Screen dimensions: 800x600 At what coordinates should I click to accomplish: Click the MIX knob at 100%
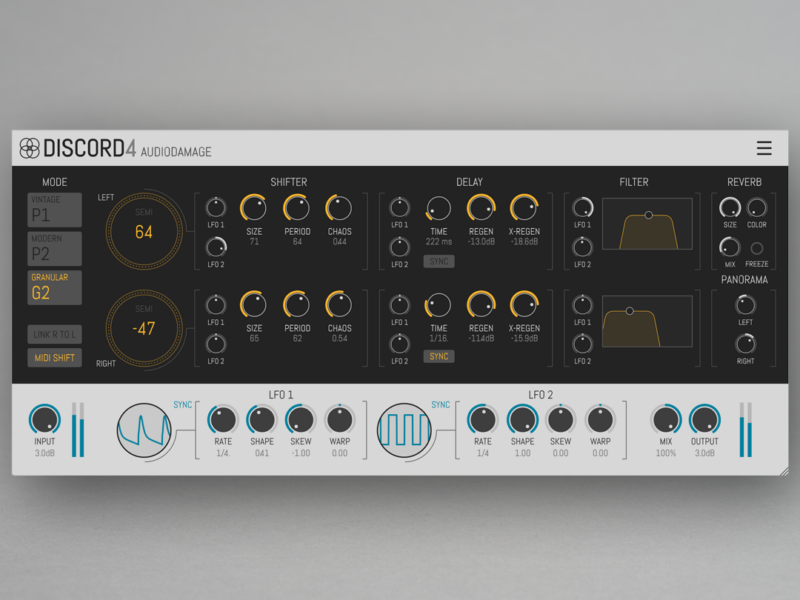(x=666, y=419)
